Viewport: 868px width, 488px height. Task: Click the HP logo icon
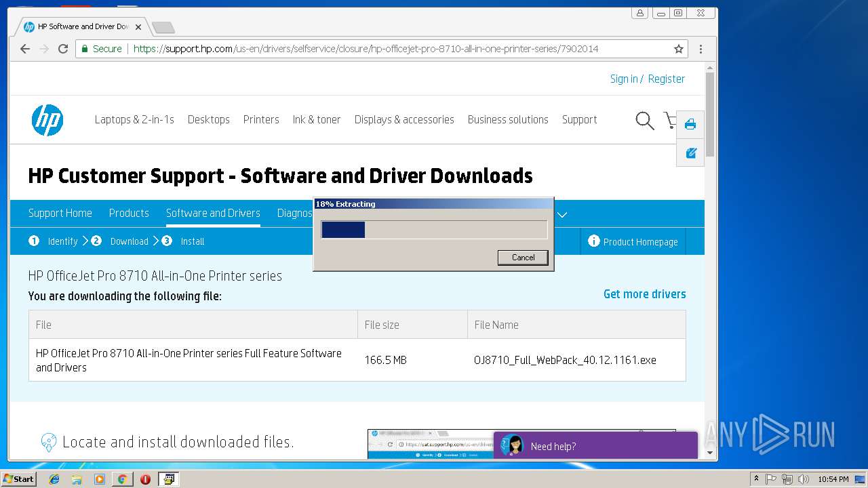(47, 120)
